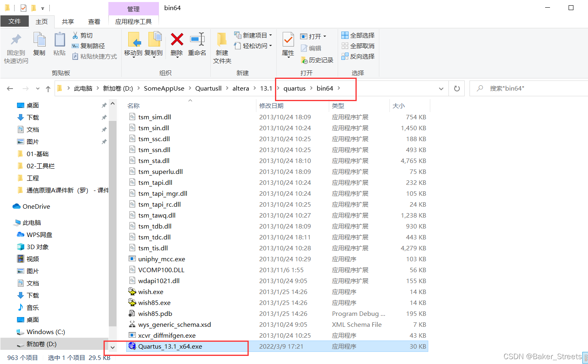This screenshot has width=588, height=364.
Task: Select tsm_superlu.dll file row
Action: (277, 171)
